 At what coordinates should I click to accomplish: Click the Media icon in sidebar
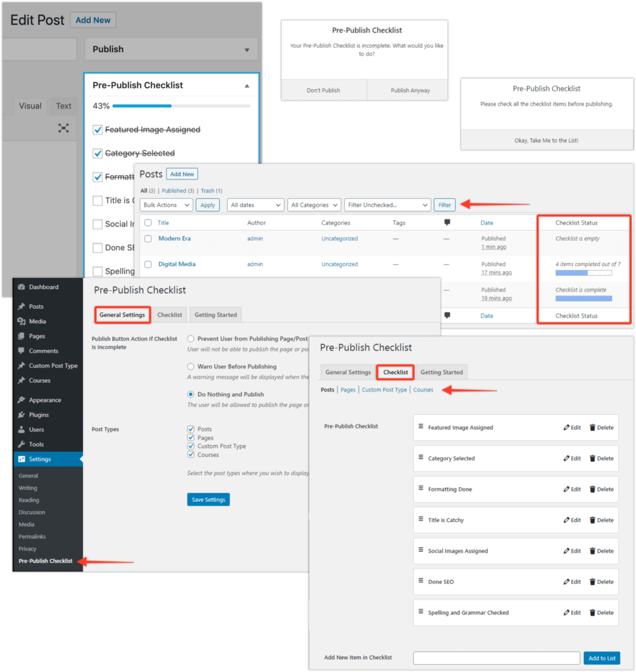pyautogui.click(x=21, y=321)
